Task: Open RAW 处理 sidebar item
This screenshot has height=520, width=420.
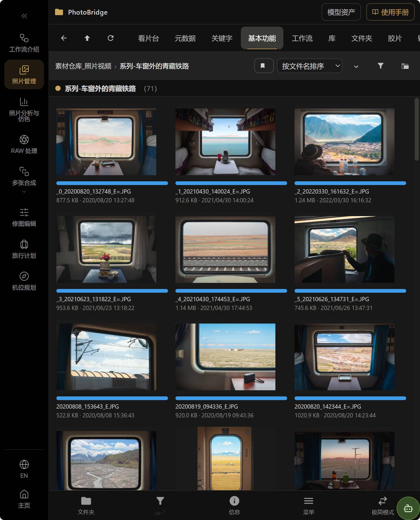Action: tap(24, 144)
